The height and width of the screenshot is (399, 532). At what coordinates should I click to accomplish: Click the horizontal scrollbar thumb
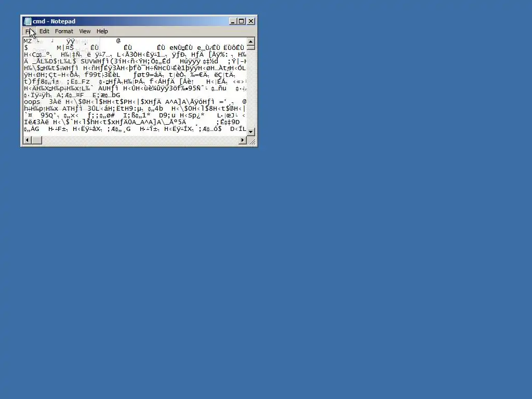coord(37,140)
